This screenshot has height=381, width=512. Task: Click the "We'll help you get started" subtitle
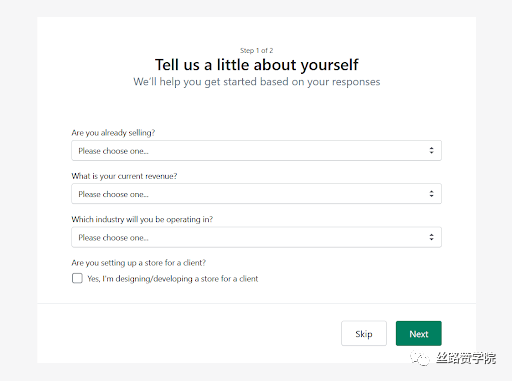tap(257, 82)
